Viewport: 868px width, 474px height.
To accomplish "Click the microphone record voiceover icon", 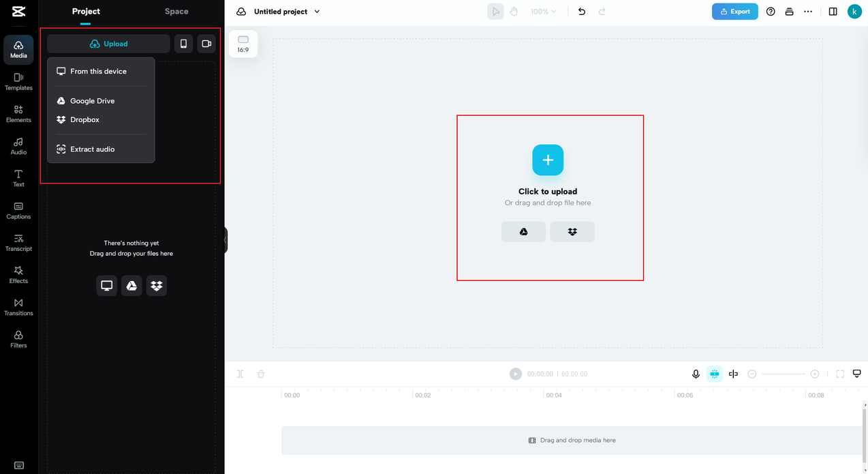I will pos(696,374).
